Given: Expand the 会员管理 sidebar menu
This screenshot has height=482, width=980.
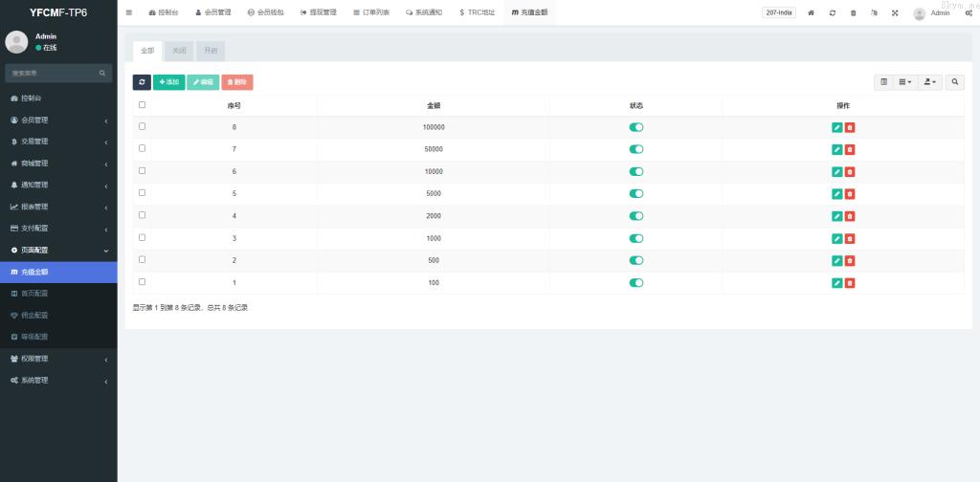Looking at the screenshot, I should [57, 120].
